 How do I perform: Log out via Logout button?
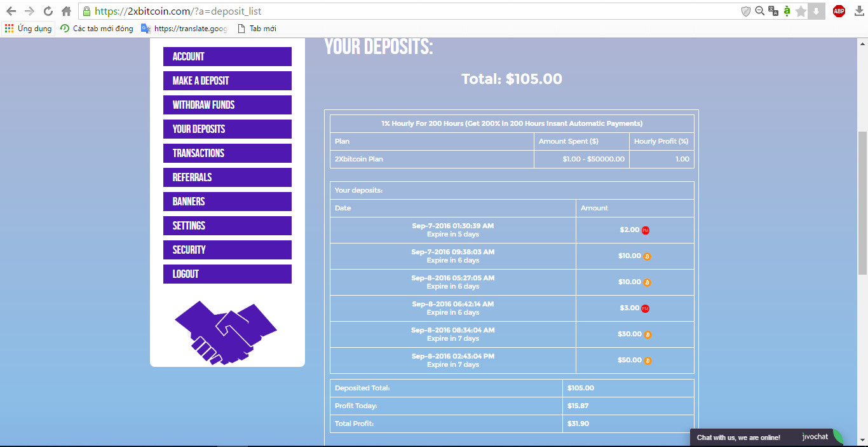coord(227,274)
